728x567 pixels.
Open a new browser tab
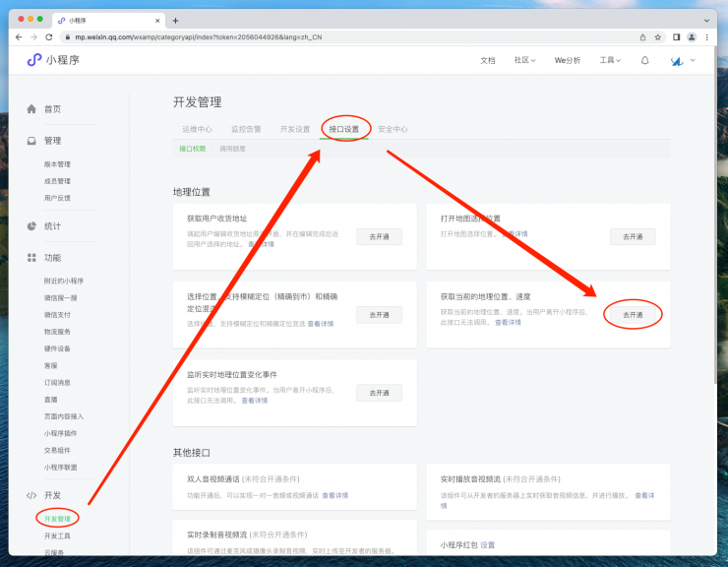click(x=175, y=20)
